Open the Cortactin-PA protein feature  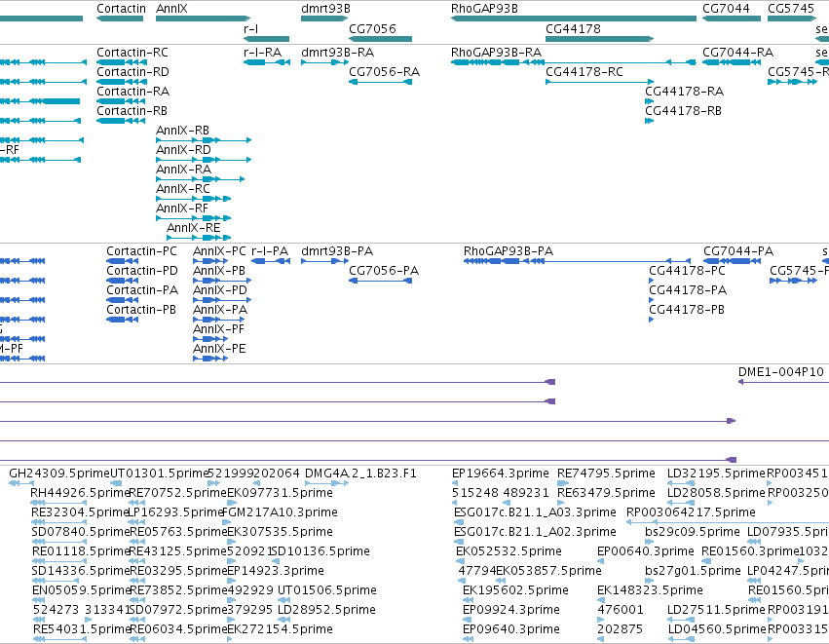(123, 300)
